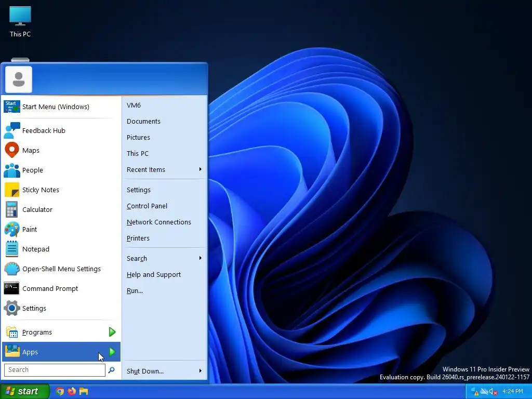Click inside the Search input box

tap(55, 370)
